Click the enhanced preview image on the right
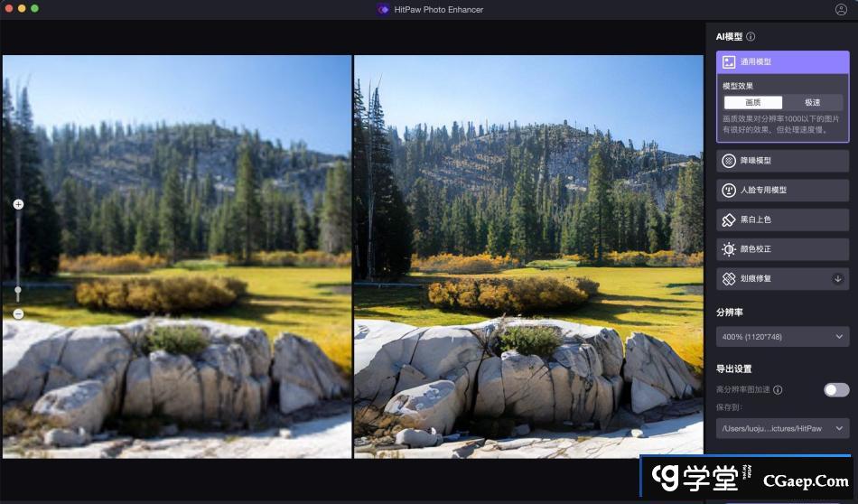The image size is (858, 504). (x=527, y=257)
